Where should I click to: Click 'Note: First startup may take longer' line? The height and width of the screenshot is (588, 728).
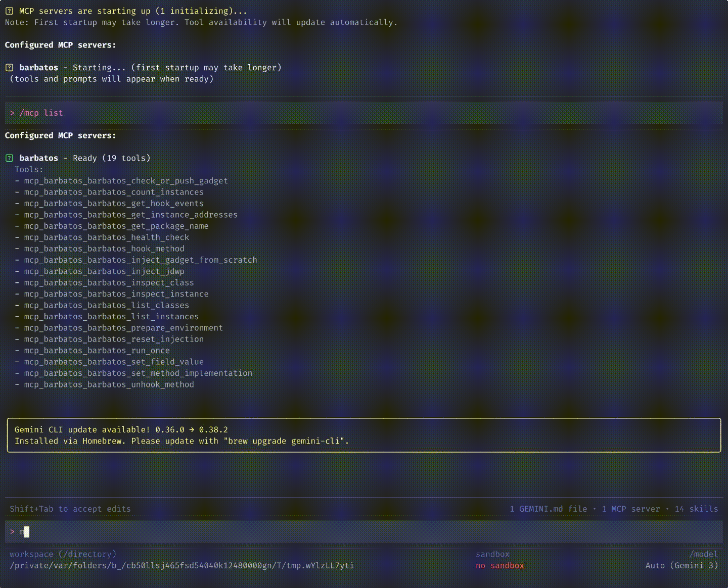point(201,22)
